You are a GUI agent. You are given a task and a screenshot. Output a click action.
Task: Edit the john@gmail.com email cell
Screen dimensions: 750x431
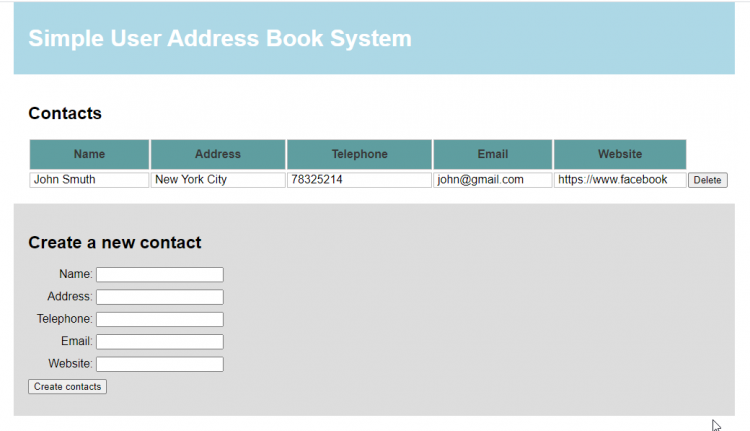coord(493,180)
